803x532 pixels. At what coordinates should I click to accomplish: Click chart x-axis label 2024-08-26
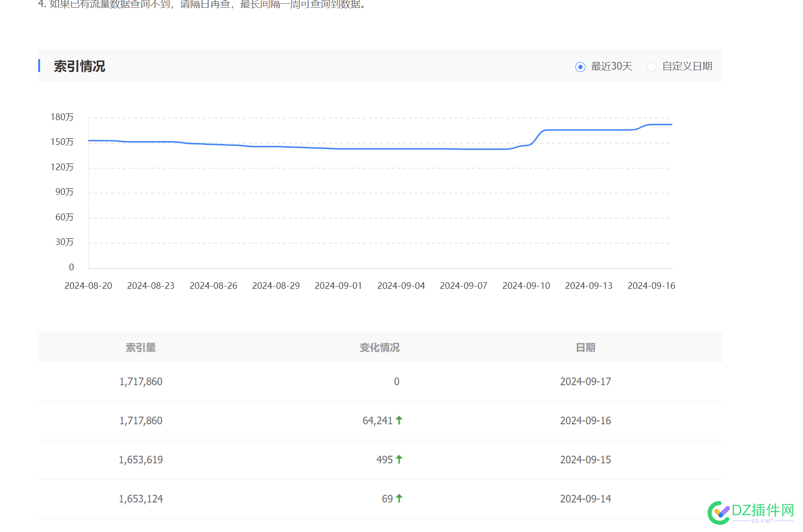(x=213, y=286)
